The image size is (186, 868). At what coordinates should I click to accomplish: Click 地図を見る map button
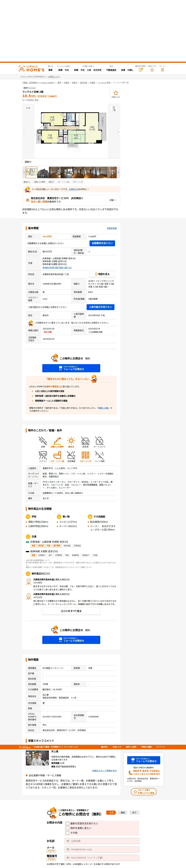(102, 274)
